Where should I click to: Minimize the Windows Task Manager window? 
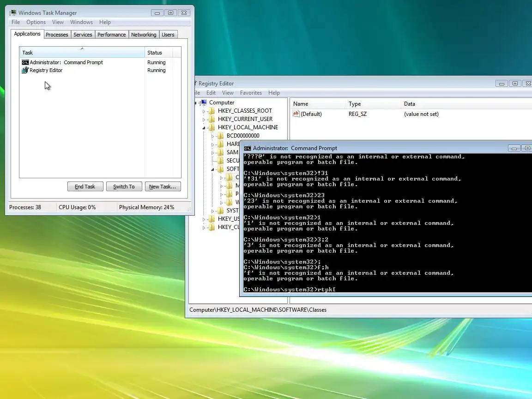(x=157, y=13)
